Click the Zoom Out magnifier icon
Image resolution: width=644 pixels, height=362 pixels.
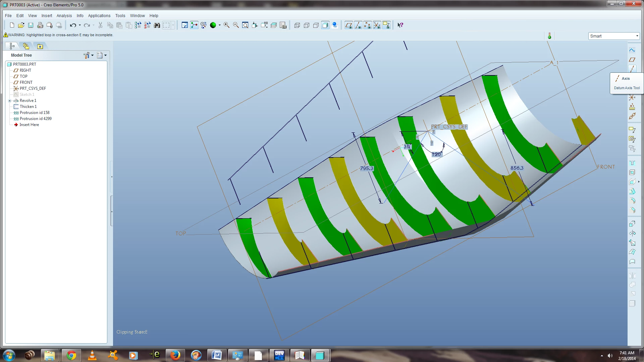[x=236, y=25]
